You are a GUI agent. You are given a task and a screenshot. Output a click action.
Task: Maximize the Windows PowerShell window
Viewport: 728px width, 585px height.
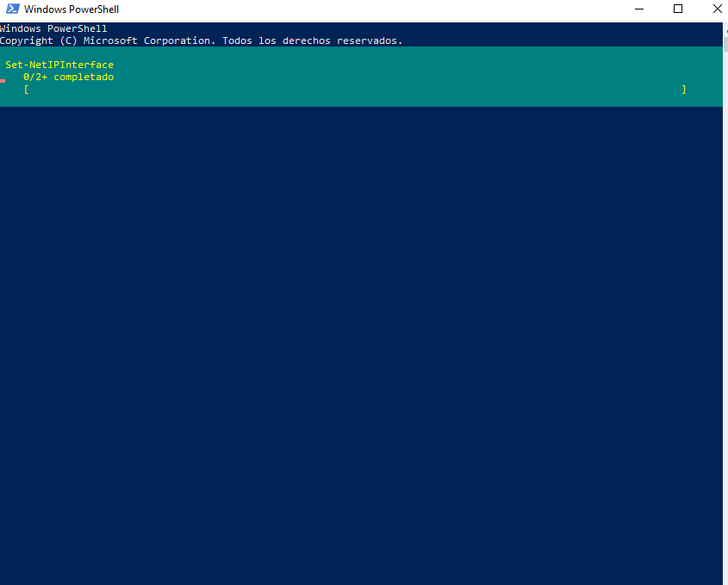coord(678,9)
